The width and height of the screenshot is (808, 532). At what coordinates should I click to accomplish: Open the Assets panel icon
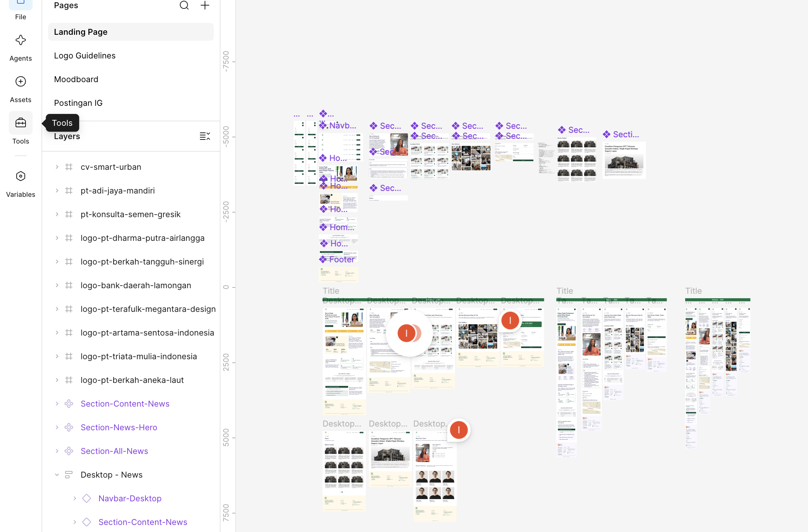(x=21, y=82)
